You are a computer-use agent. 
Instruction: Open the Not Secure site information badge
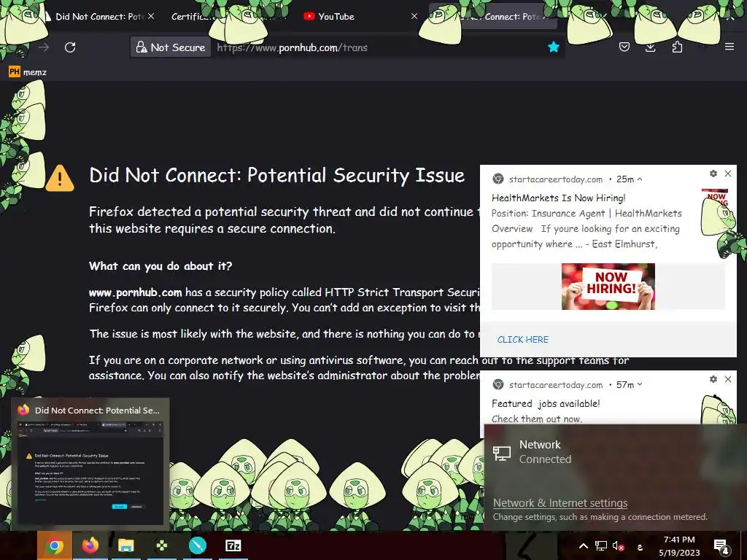(171, 47)
